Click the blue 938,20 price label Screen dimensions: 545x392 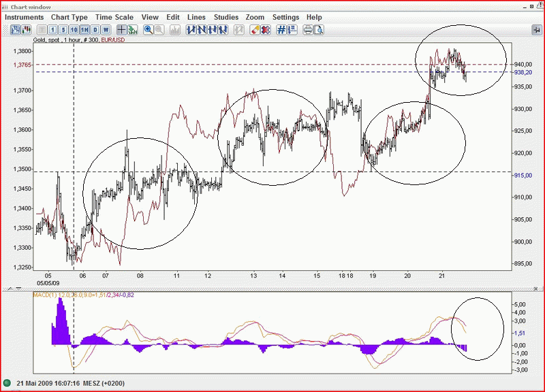(x=523, y=73)
